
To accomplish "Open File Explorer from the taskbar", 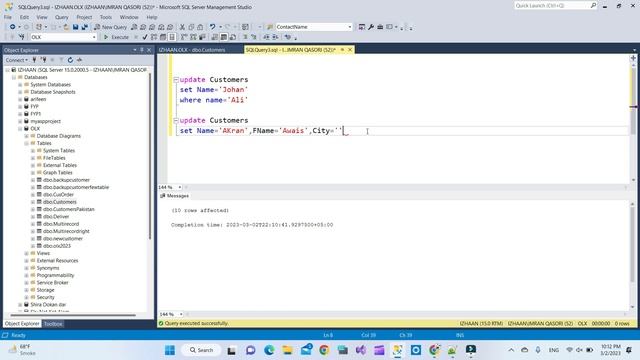I will coord(287,350).
